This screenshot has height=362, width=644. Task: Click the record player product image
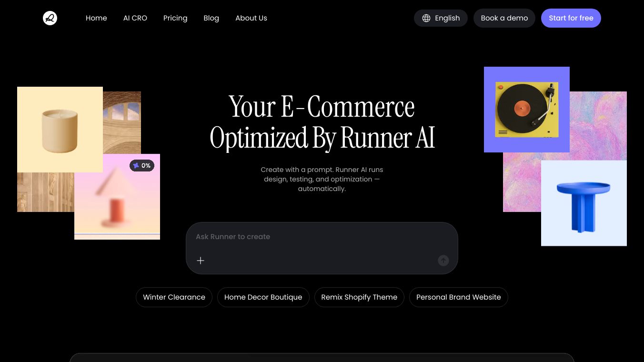pyautogui.click(x=526, y=109)
